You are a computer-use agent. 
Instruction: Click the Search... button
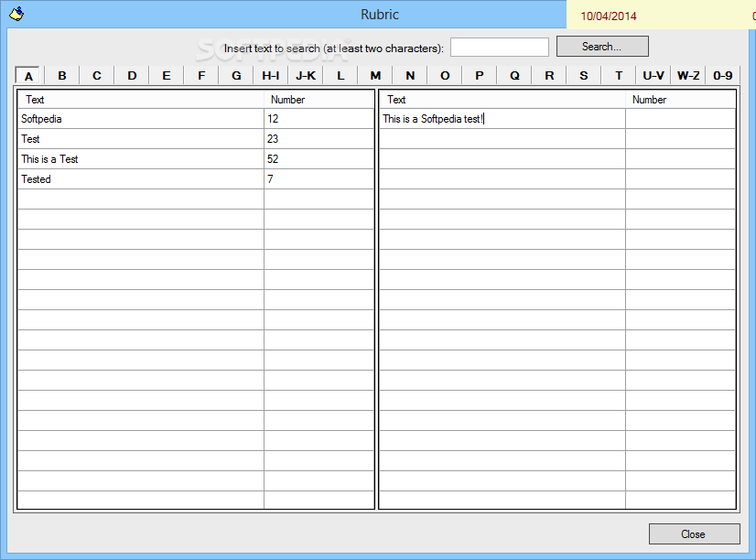coord(602,47)
